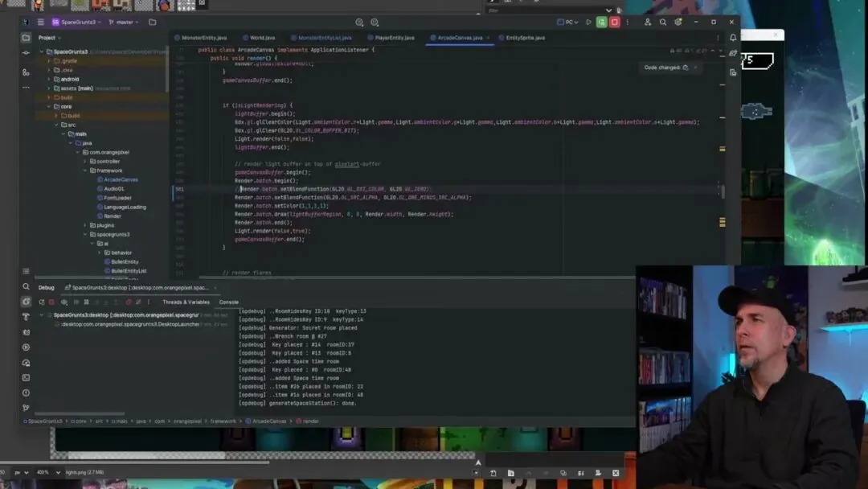
Task: Open the Git tool window icon
Action: tap(26, 408)
